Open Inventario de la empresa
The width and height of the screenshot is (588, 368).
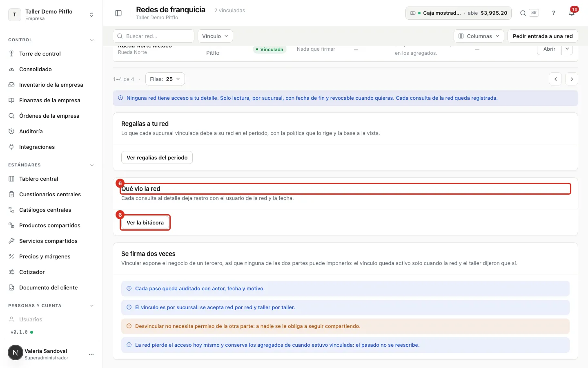point(51,85)
